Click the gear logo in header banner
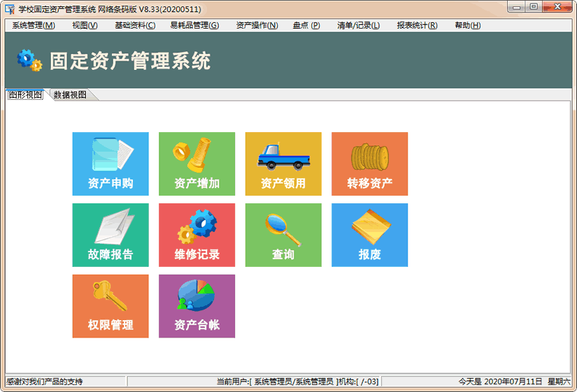This screenshot has height=392, width=577. point(29,60)
